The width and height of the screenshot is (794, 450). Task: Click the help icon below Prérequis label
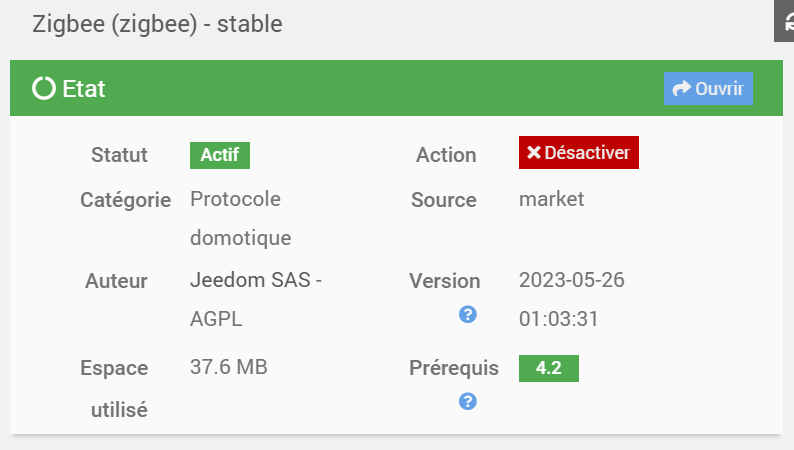pyautogui.click(x=467, y=401)
